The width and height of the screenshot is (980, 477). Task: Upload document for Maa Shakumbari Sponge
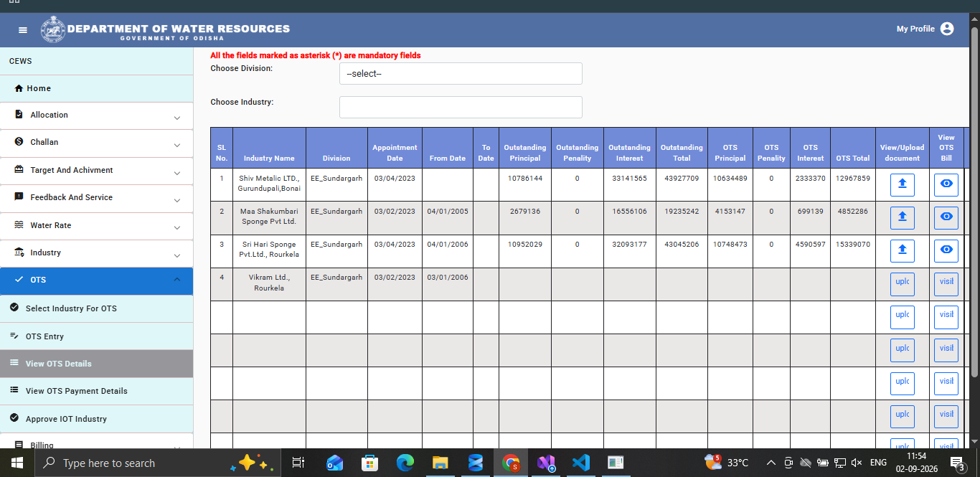[x=903, y=217]
